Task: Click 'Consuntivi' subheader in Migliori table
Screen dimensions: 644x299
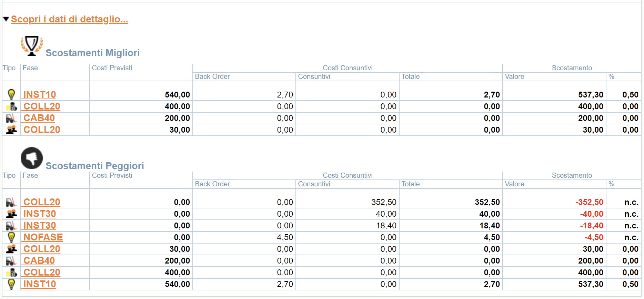Action: [314, 76]
